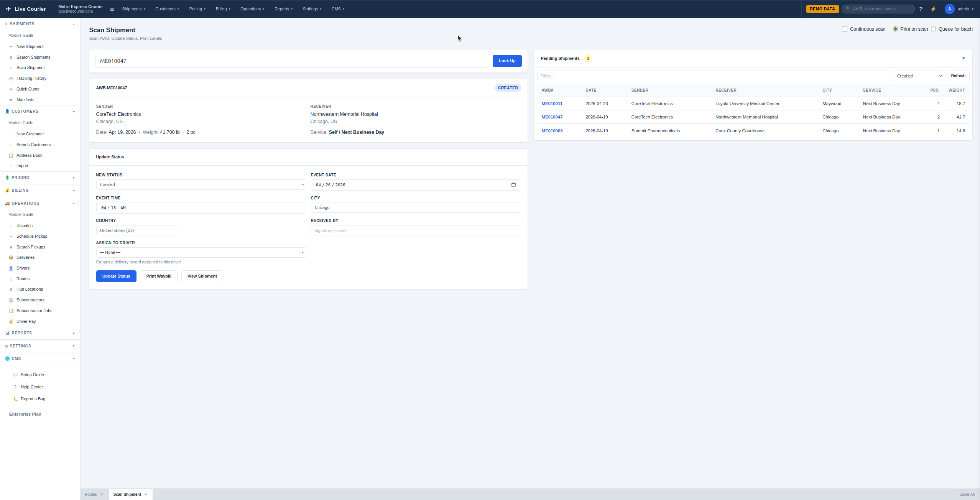980x500 pixels.
Task: Click the admin avatar icon
Action: [x=949, y=9]
